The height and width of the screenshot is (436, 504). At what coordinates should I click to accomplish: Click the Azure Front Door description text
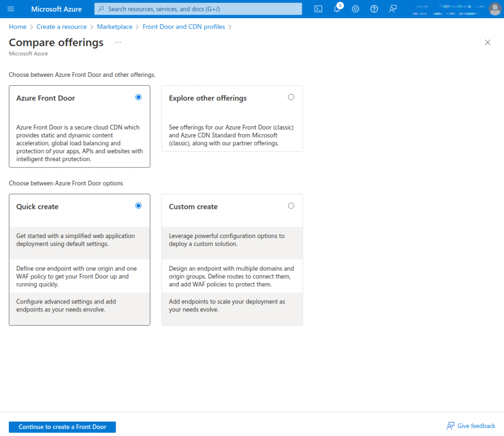79,143
